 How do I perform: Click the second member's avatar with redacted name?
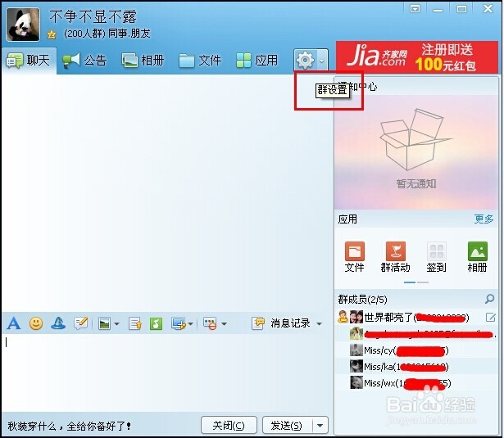pos(356,334)
